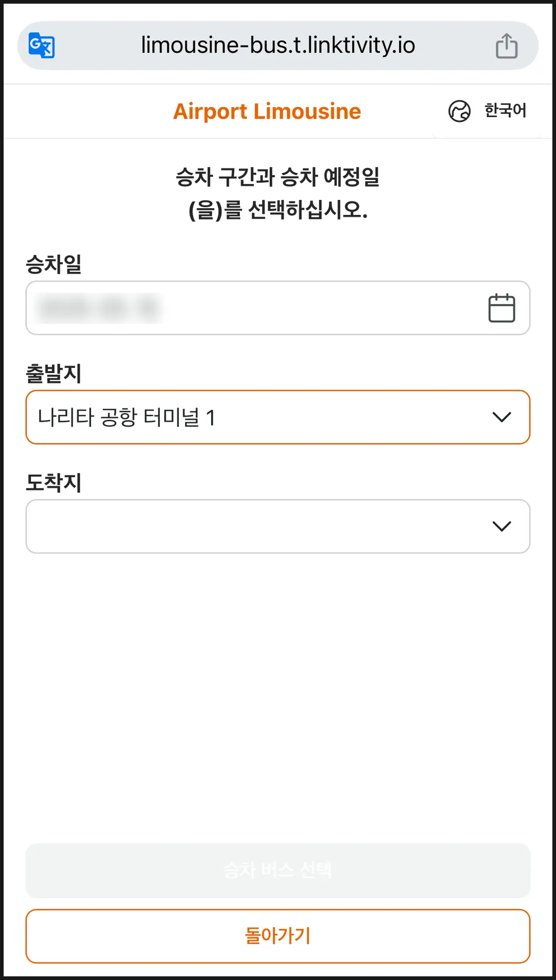Screen dimensions: 556x980
Task: Select the 나리타 공항 터미널 1 departure box
Action: [278, 417]
